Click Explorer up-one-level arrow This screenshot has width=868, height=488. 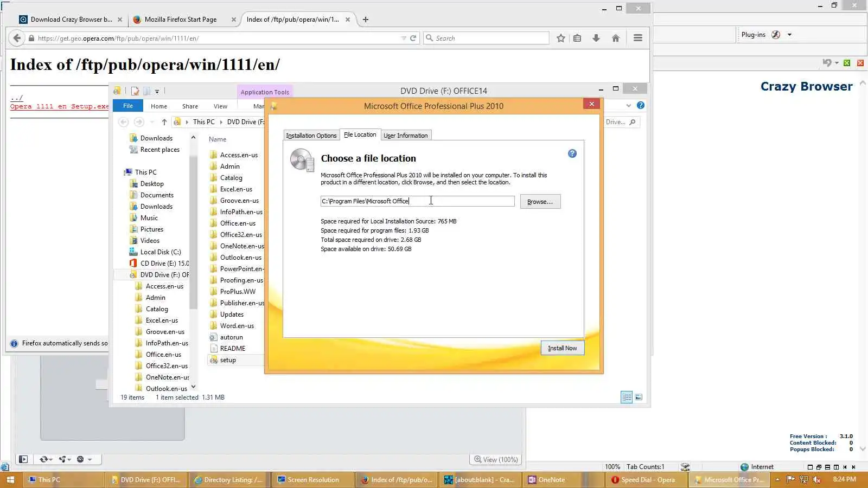tap(164, 122)
